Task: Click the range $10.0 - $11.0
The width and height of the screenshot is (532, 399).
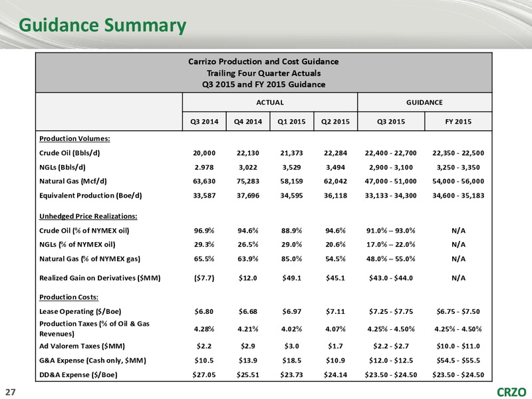Action: pos(458,346)
